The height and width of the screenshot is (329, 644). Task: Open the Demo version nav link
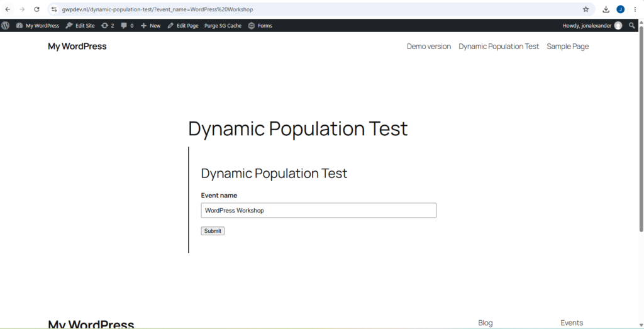click(x=429, y=47)
